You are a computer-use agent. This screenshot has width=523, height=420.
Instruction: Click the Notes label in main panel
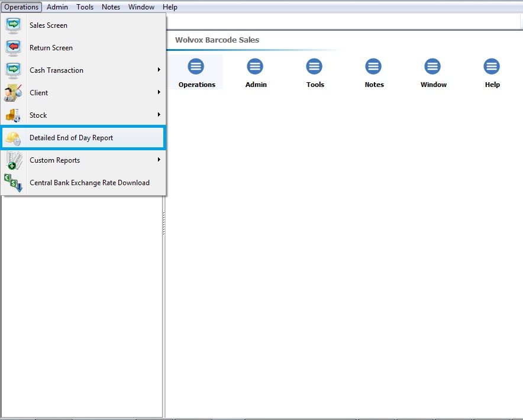375,85
